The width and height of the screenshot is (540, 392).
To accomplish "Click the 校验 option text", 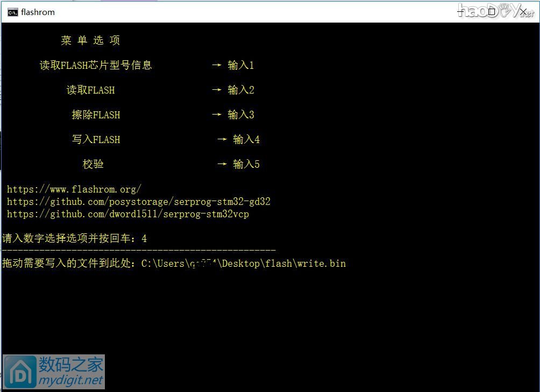I will 93,164.
